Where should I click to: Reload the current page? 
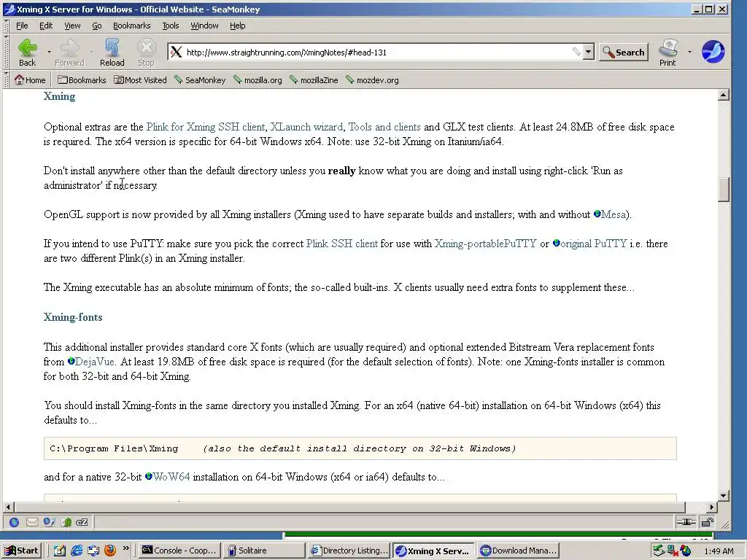(x=112, y=52)
